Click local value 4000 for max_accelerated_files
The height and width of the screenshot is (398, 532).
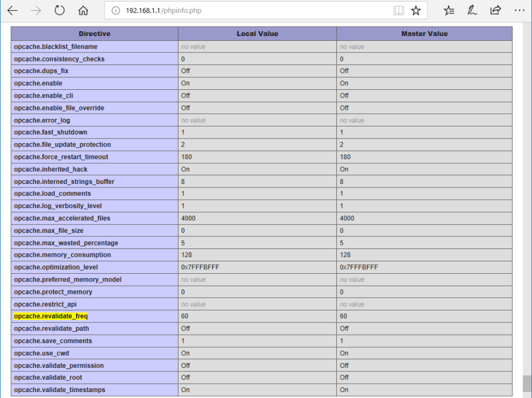[188, 218]
